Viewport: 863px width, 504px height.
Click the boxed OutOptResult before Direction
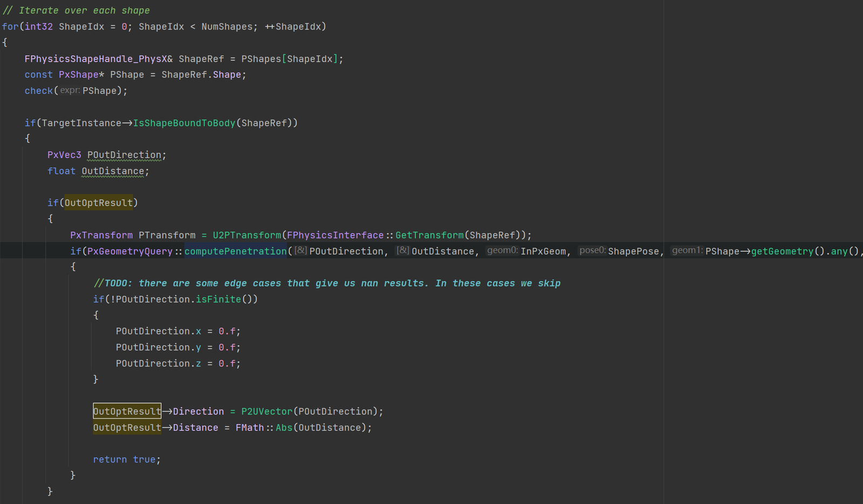point(127,411)
